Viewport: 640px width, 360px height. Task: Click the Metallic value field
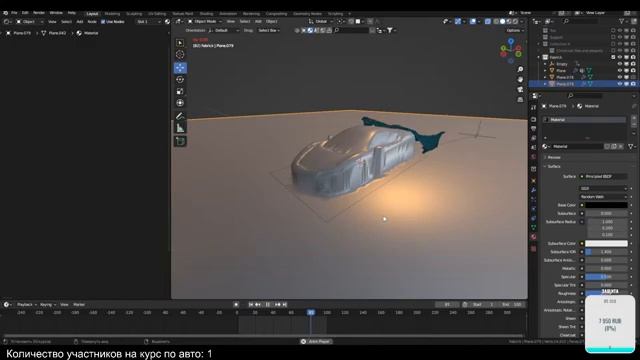(606, 269)
